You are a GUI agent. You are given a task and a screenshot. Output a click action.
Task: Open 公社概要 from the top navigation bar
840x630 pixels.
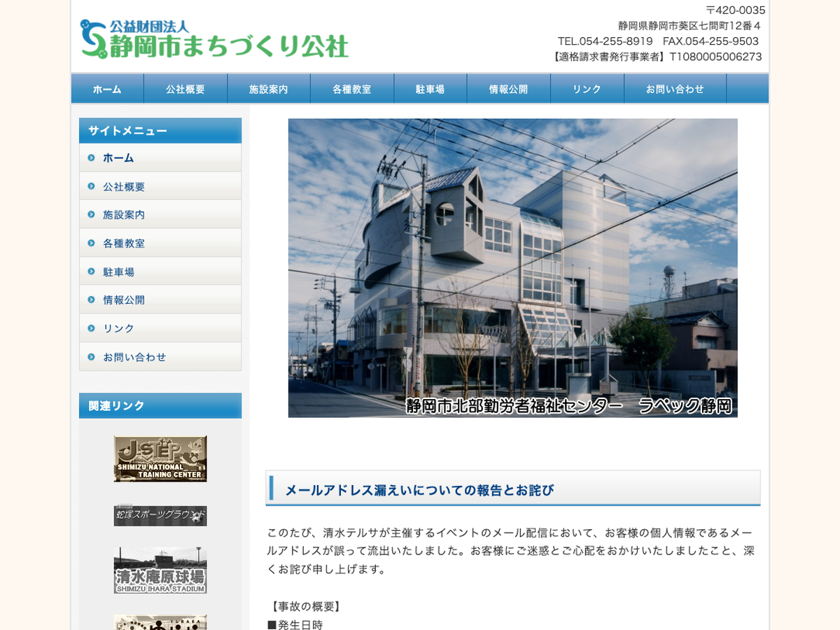[x=185, y=89]
